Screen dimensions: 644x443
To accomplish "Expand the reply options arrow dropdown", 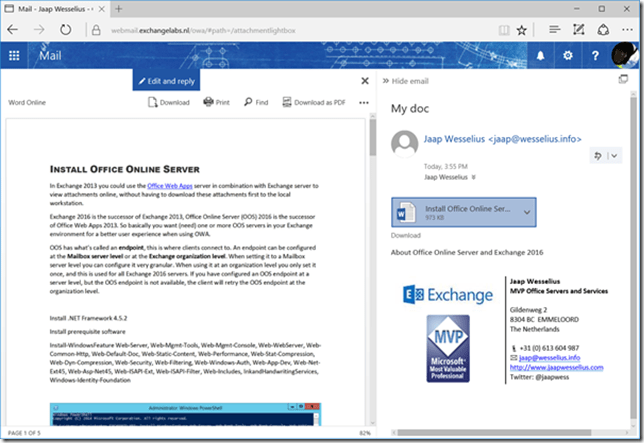I will (613, 155).
